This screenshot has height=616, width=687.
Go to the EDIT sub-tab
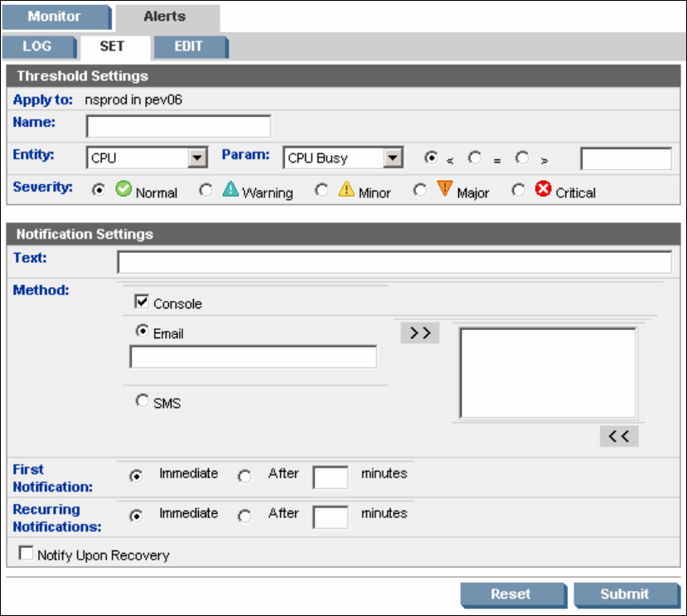188,46
